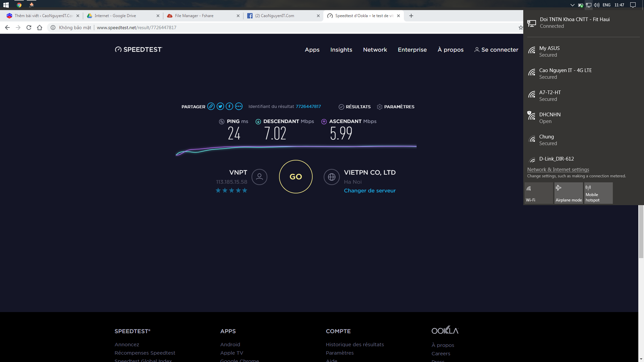Viewport: 644px width, 362px height.
Task: Open Apps in Speedtest navigation
Action: [x=312, y=50]
